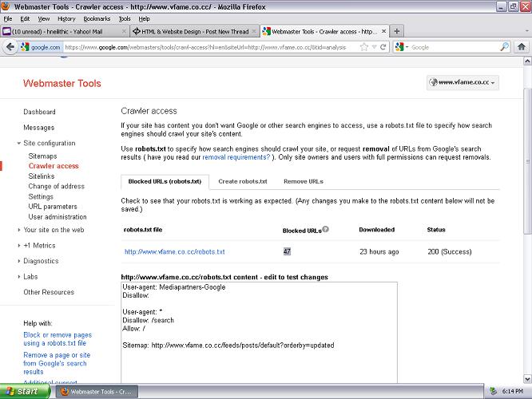Open Dashboard in sidebar

click(x=39, y=112)
